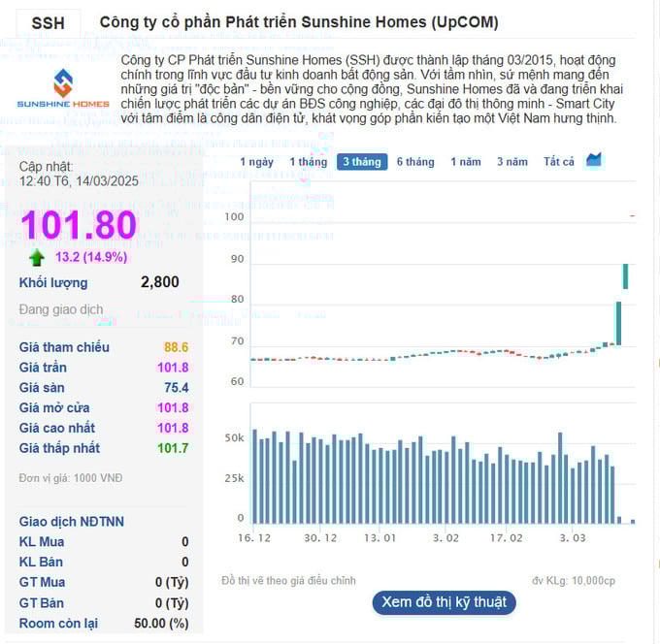
Task: Select the 3 tháng time range tab
Action: click(361, 162)
